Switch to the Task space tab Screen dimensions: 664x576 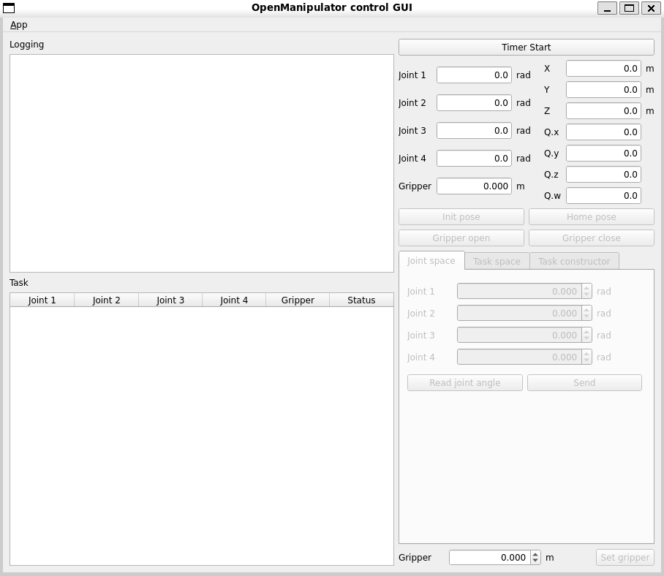496,261
